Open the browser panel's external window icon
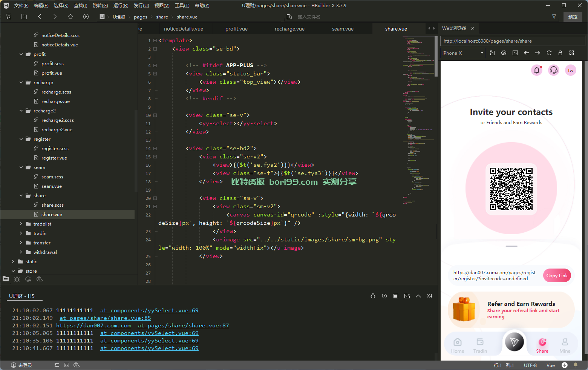The image size is (588, 370). click(492, 53)
